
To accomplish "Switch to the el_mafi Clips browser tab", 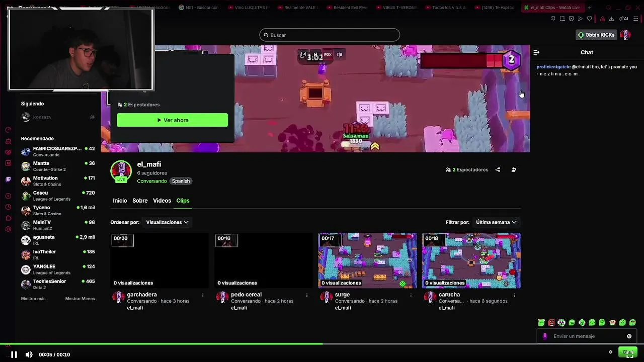I will (x=552, y=8).
